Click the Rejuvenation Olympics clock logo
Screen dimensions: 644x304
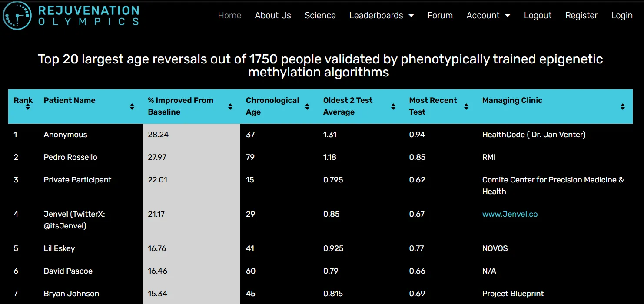tap(17, 16)
